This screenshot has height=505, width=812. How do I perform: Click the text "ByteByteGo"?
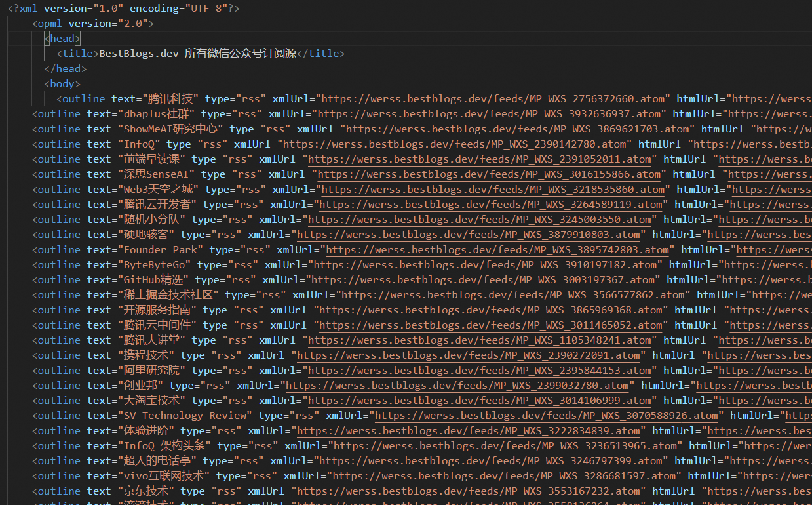(x=155, y=265)
